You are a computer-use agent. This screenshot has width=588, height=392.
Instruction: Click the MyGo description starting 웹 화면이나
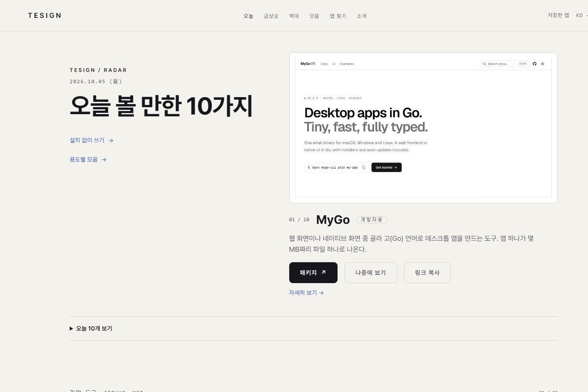411,244
